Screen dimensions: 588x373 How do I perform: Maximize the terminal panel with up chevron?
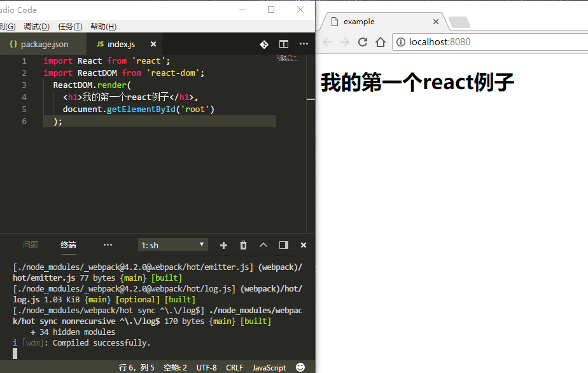click(263, 245)
